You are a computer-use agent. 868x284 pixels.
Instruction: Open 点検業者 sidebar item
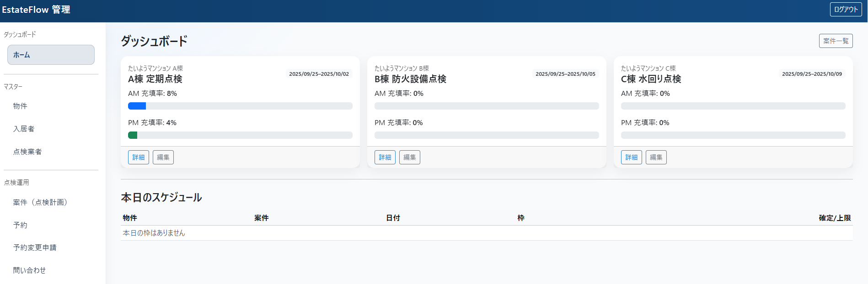(27, 152)
